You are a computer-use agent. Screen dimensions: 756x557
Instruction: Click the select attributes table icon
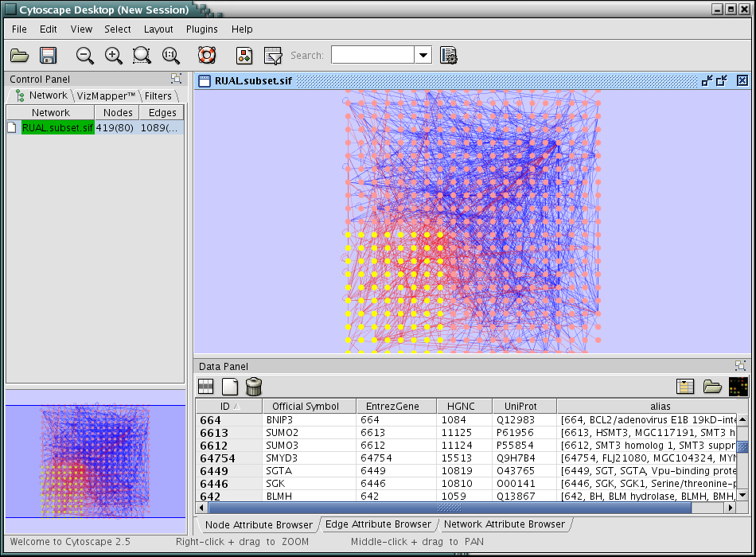click(x=206, y=387)
